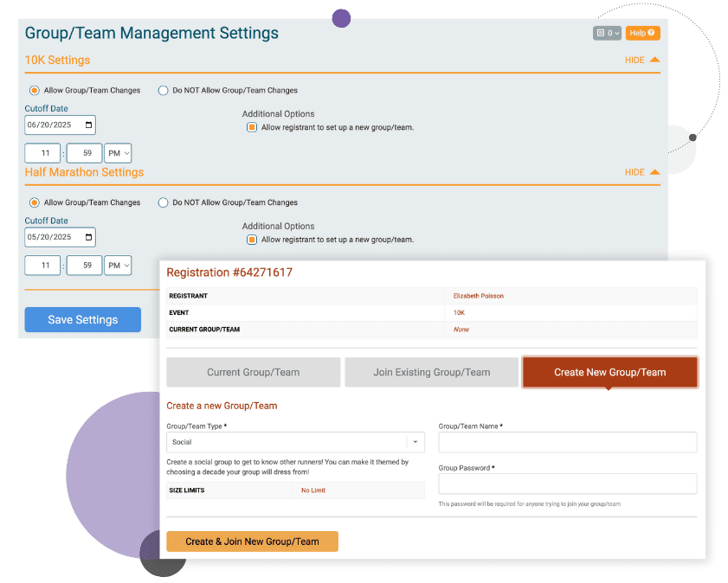Select the Create New Group/Team tab
This screenshot has width=728, height=583.
click(x=610, y=372)
